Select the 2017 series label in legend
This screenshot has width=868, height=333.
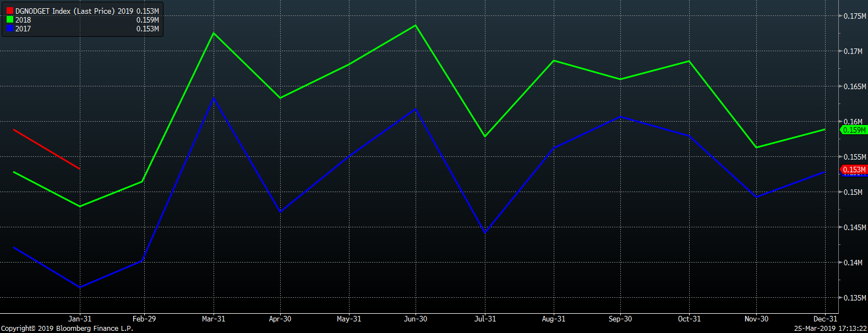coord(23,29)
